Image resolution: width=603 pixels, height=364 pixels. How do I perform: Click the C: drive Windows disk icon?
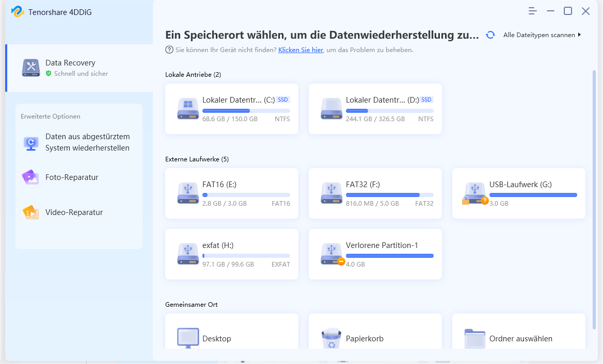[188, 109]
